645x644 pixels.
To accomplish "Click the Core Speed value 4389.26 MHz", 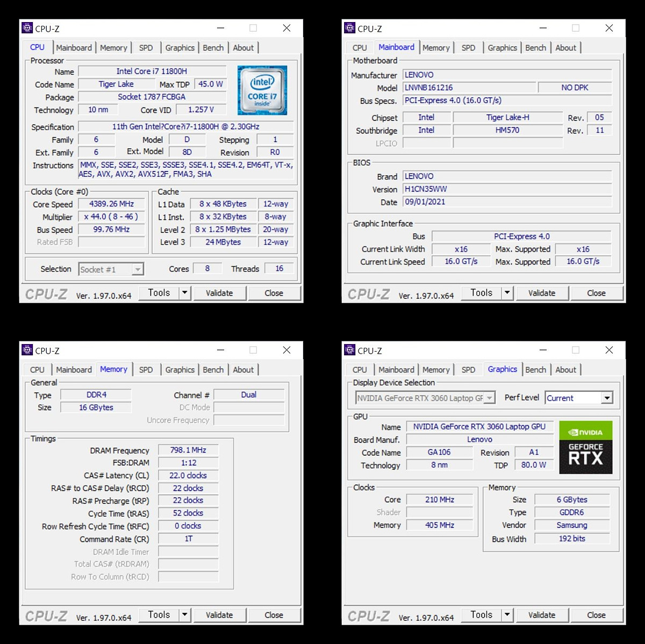I will pyautogui.click(x=112, y=204).
